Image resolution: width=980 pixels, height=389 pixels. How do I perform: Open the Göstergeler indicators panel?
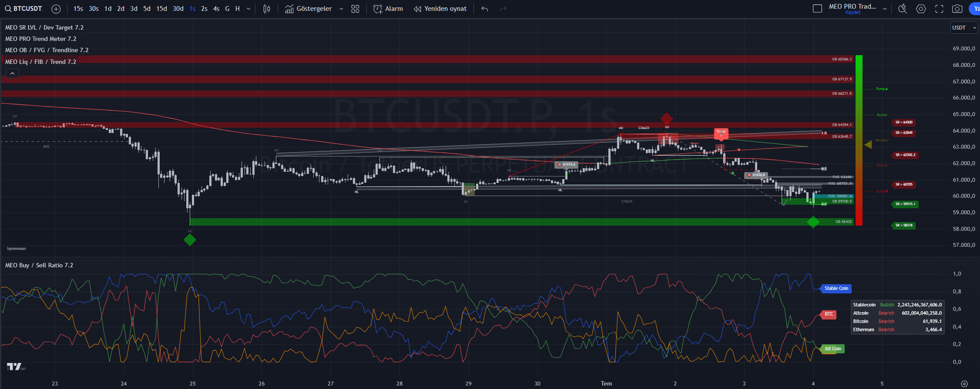pyautogui.click(x=309, y=9)
